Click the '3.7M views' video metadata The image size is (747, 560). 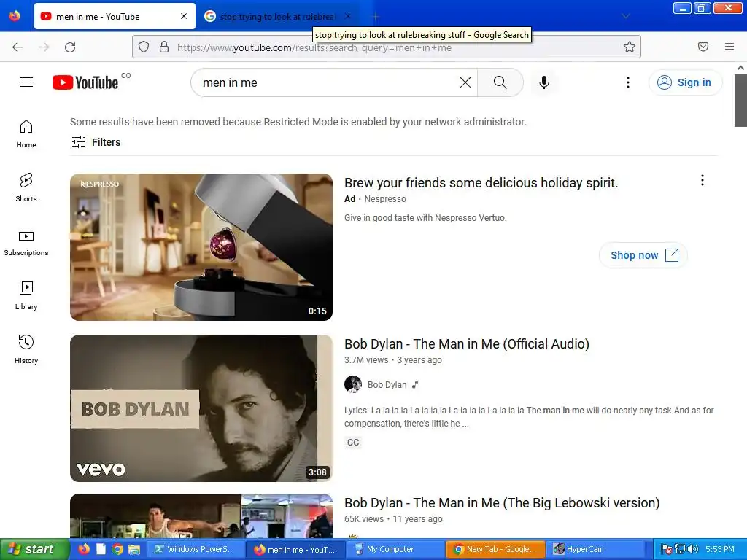[366, 360]
